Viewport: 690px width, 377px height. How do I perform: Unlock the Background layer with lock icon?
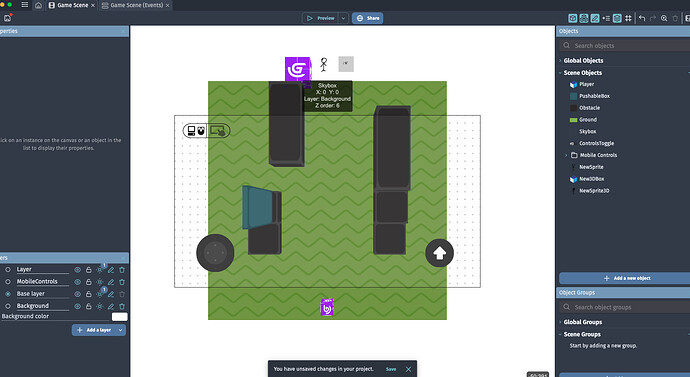(x=88, y=306)
